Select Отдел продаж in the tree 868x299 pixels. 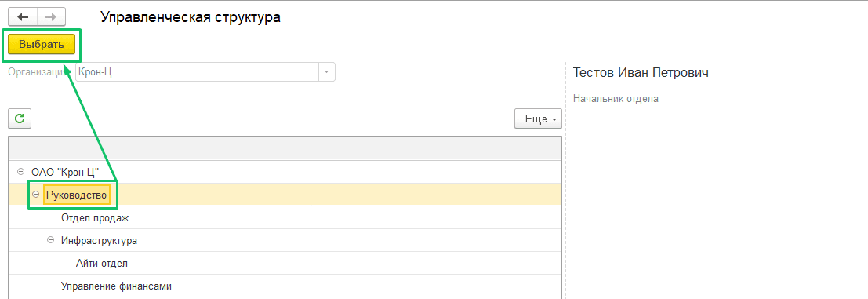click(95, 217)
